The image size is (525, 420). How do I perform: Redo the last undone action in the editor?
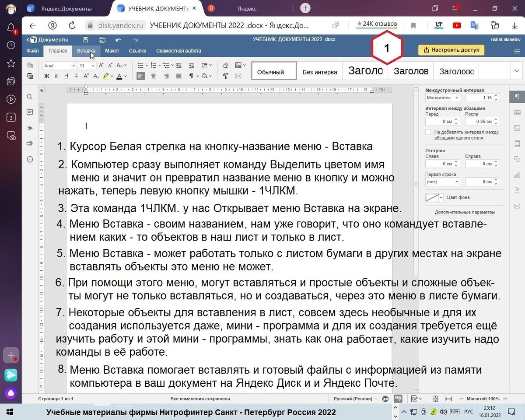click(x=135, y=40)
